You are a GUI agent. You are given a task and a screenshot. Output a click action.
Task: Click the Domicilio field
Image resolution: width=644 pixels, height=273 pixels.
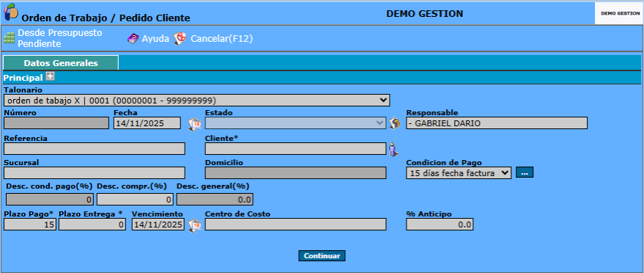(x=295, y=172)
